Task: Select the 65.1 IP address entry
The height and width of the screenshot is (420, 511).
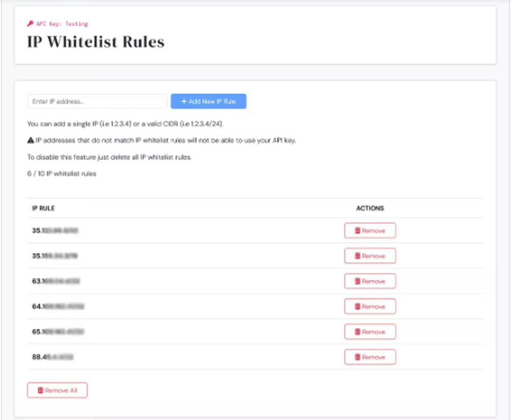Action: click(x=58, y=332)
